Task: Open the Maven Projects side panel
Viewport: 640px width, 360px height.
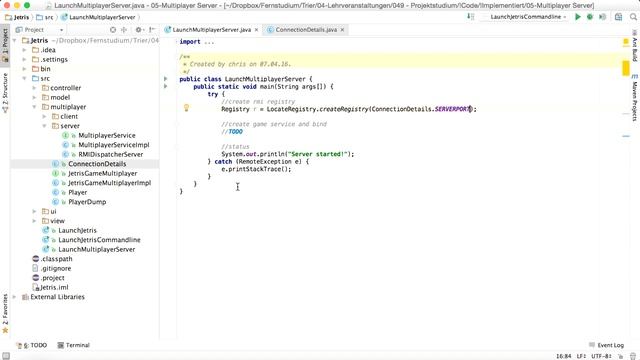Action: 635,98
